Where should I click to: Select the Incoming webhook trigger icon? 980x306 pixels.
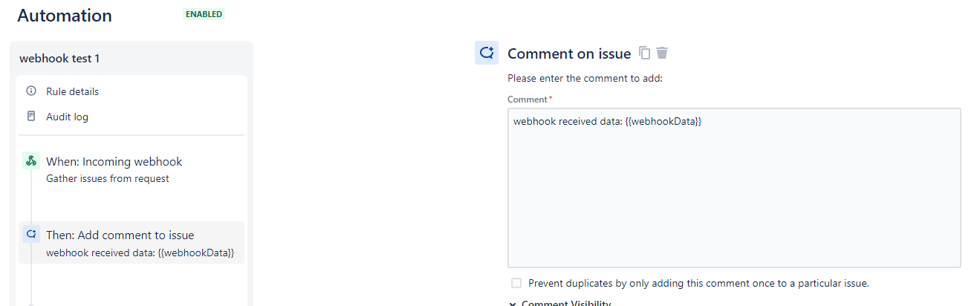click(x=31, y=160)
